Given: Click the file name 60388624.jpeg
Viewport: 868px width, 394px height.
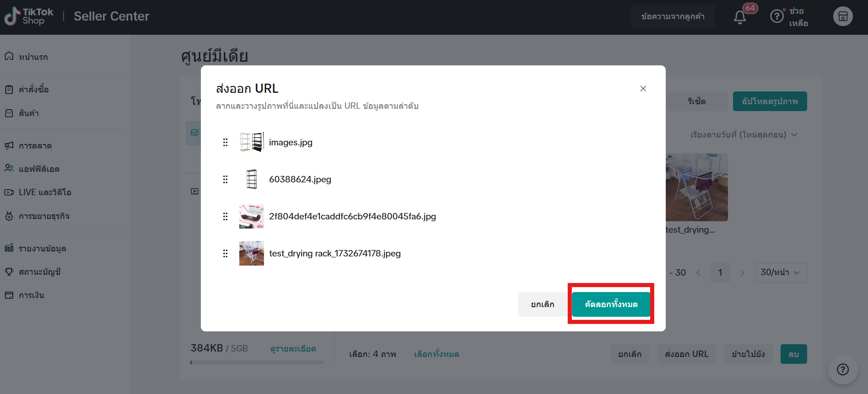Looking at the screenshot, I should (300, 179).
